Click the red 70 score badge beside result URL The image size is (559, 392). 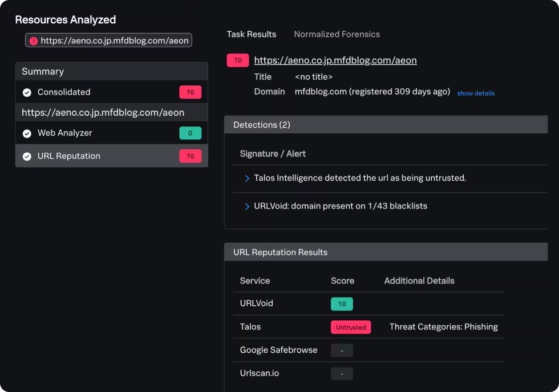pos(238,60)
